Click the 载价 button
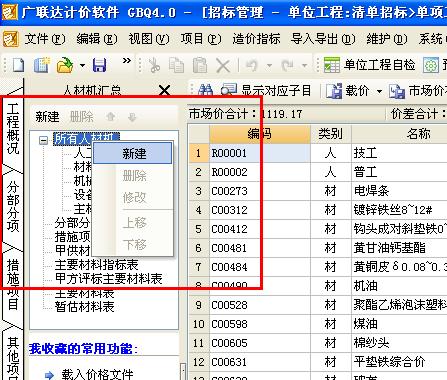This screenshot has width=447, height=380. coord(347,90)
